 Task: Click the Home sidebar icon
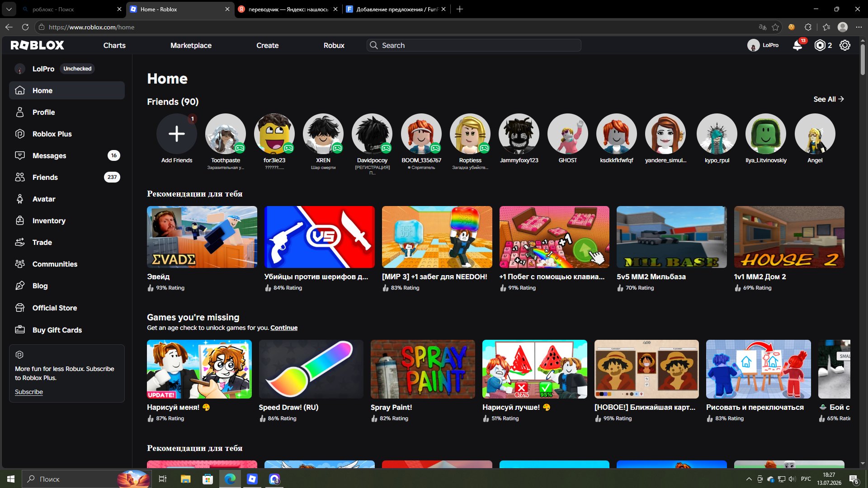20,90
